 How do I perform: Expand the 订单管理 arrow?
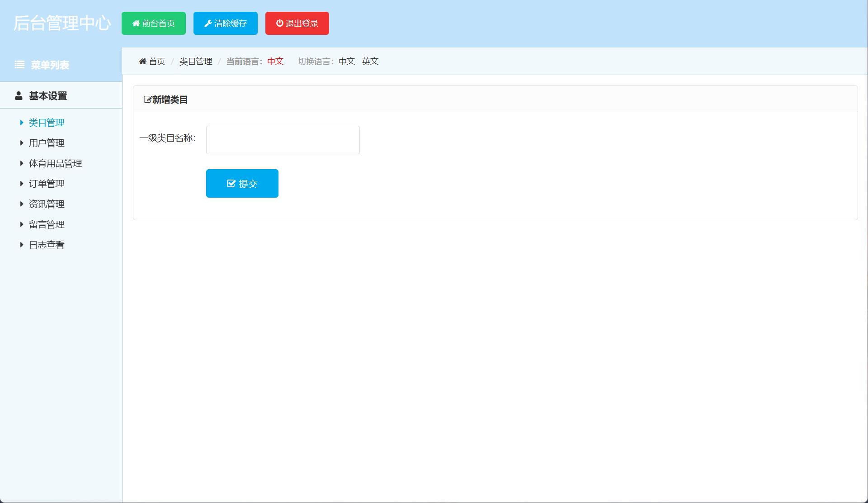[x=21, y=184]
